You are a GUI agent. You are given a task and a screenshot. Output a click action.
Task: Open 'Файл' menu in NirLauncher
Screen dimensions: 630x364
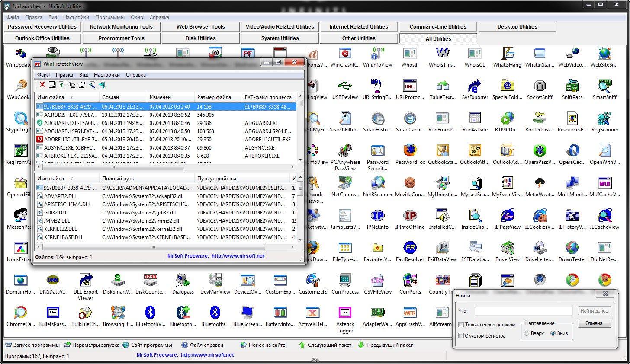coord(13,17)
